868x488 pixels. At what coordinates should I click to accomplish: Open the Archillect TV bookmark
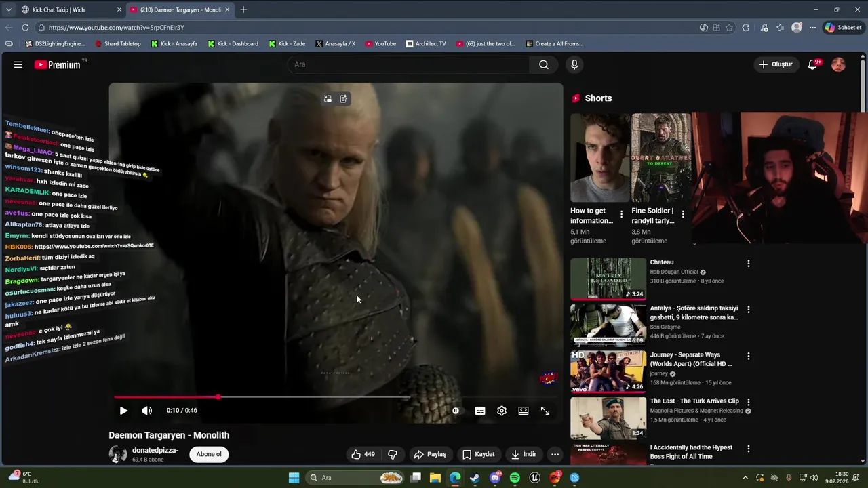(426, 44)
